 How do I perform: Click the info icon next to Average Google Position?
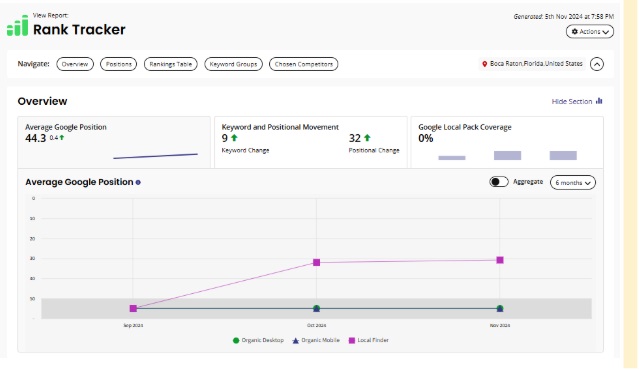138,183
